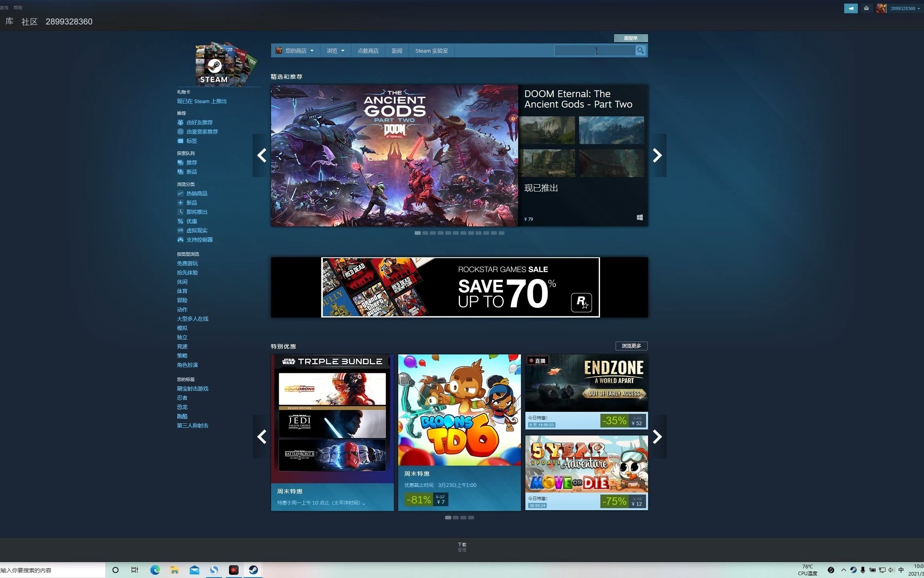This screenshot has width=924, height=578.
Task: Click the 由鉴赏家推荐 curator icon
Action: [180, 132]
